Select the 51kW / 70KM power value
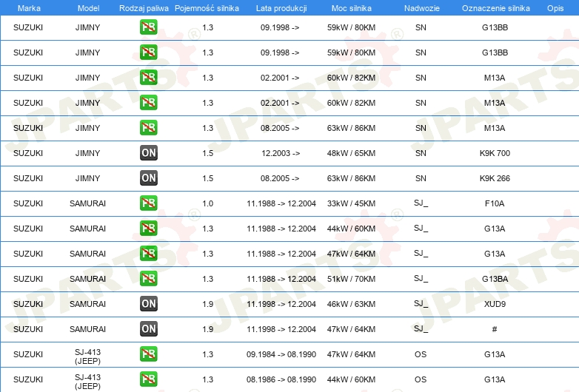Viewport: 579px width, 392px height. tap(351, 279)
